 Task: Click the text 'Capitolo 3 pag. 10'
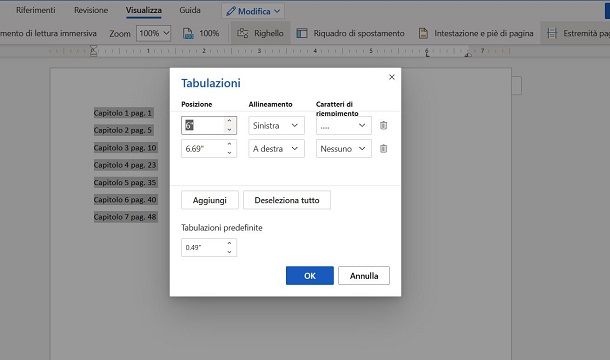[x=125, y=148]
